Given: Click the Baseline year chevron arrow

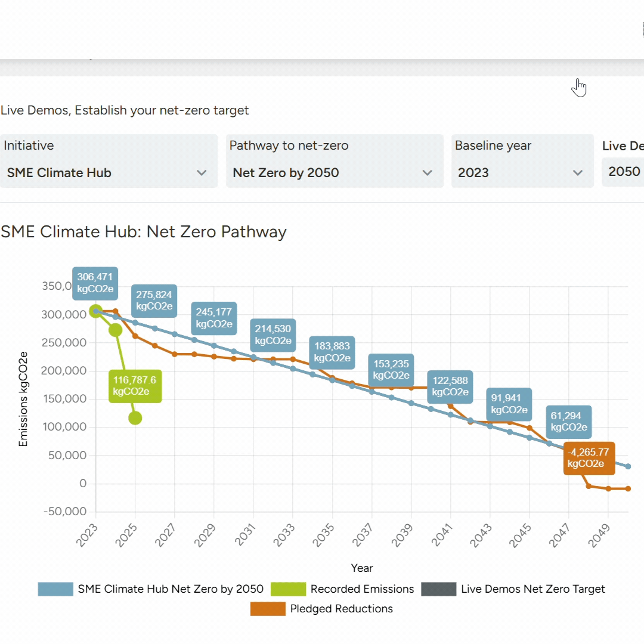Looking at the screenshot, I should tap(578, 173).
